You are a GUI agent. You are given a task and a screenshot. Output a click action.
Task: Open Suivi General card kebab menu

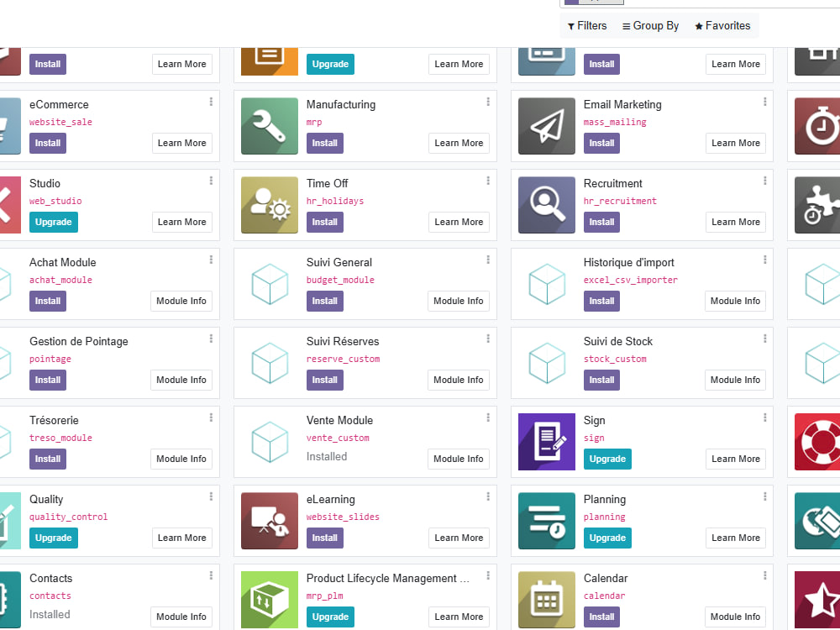click(x=488, y=260)
